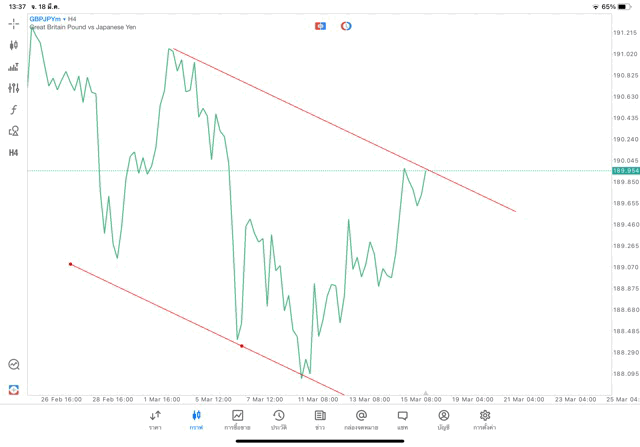Open the ข่าว (news) tab
Image resolution: width=640 pixels, height=447 pixels.
pos(320,419)
